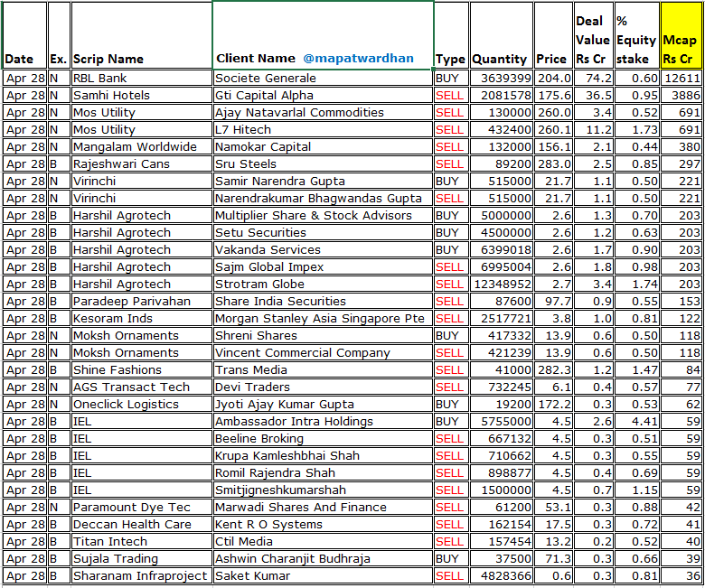Click equity stake '4.41' cell
The image size is (705, 588).
click(636, 421)
